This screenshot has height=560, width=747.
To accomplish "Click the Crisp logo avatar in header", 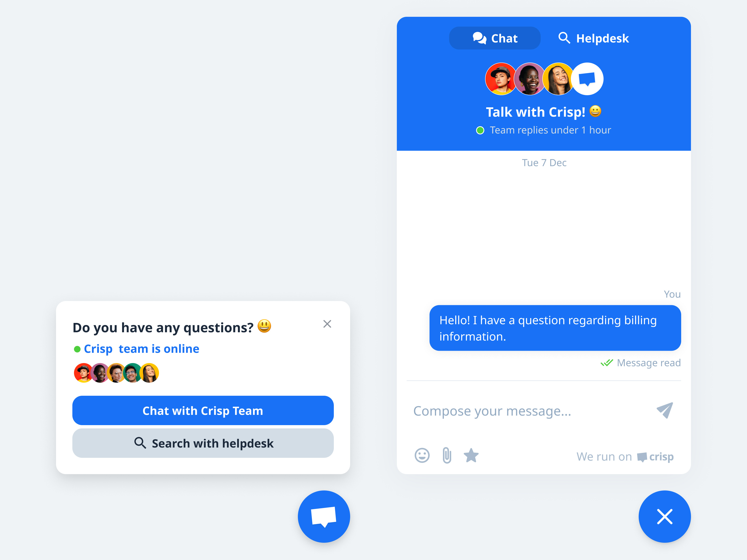I will (x=587, y=79).
